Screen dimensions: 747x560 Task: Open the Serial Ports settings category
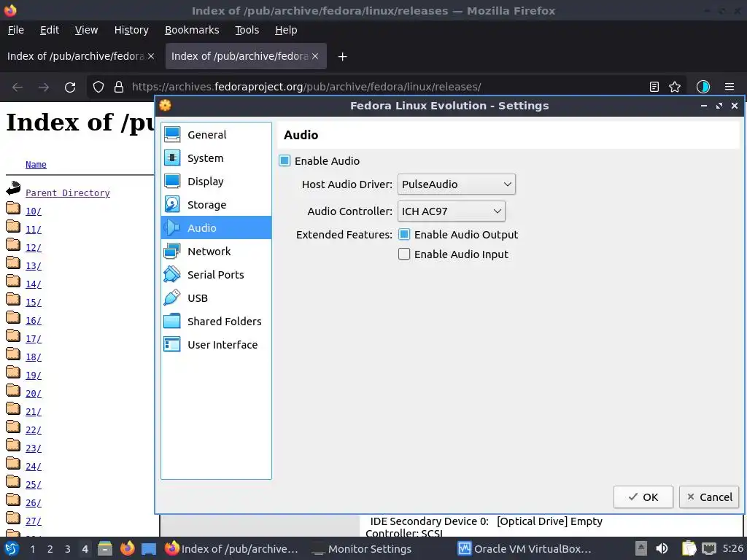(216, 275)
